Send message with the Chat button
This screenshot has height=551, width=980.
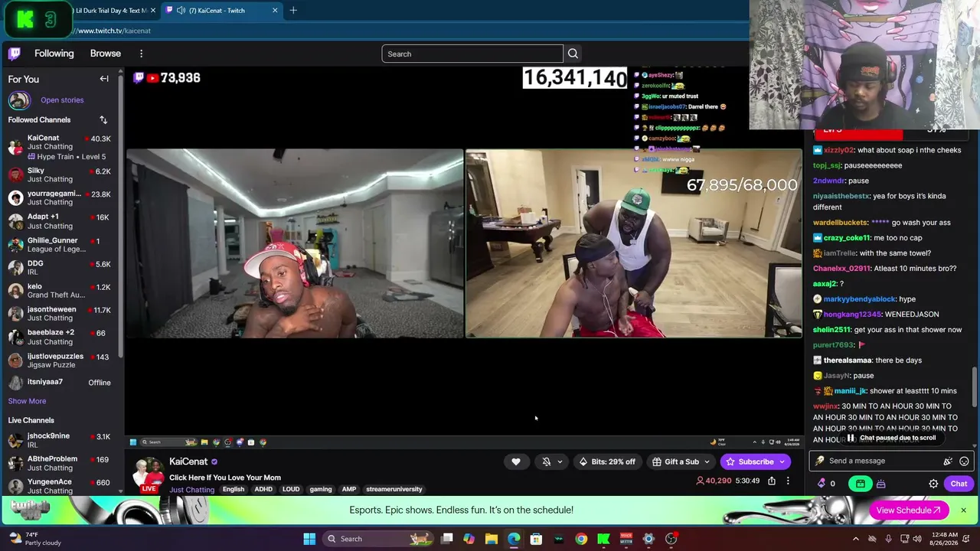(x=959, y=484)
